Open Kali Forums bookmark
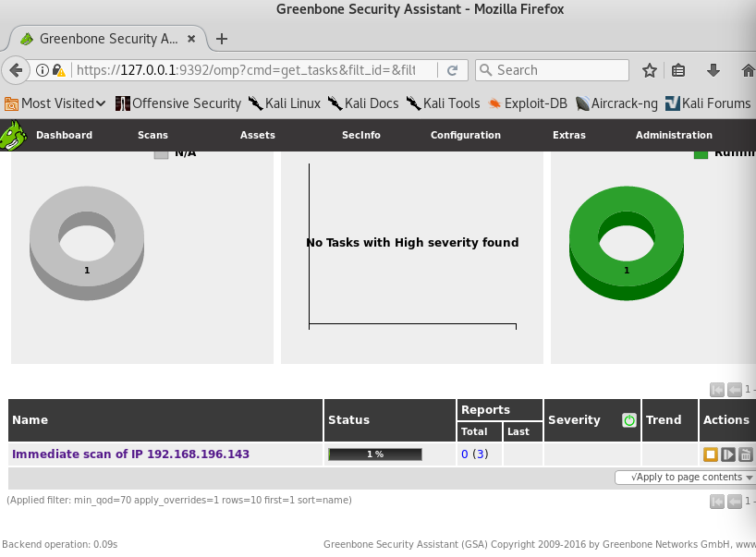The height and width of the screenshot is (557, 756). pyautogui.click(x=708, y=103)
